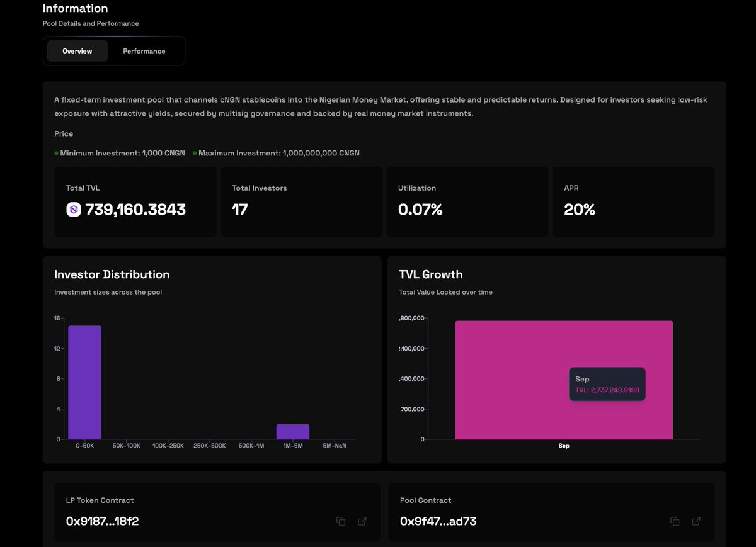
Task: Click the tooltip value TVL: 2,737,249.9198
Action: point(607,390)
